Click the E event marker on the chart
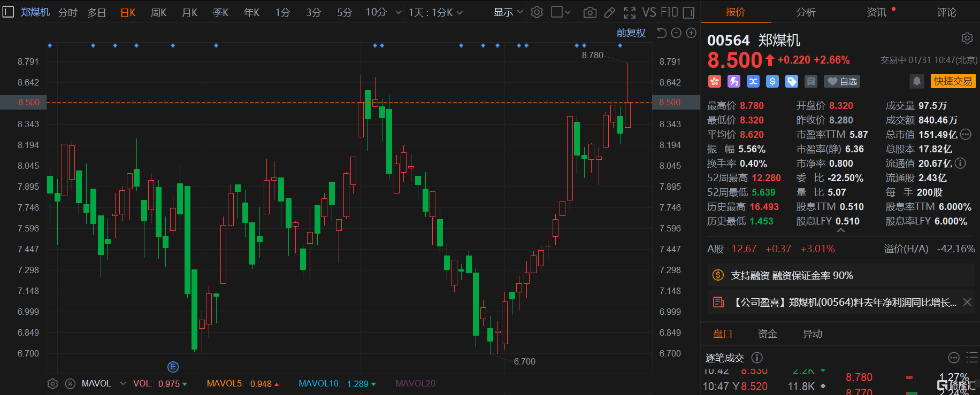Screen dimensions: 980x395 pos(173,367)
